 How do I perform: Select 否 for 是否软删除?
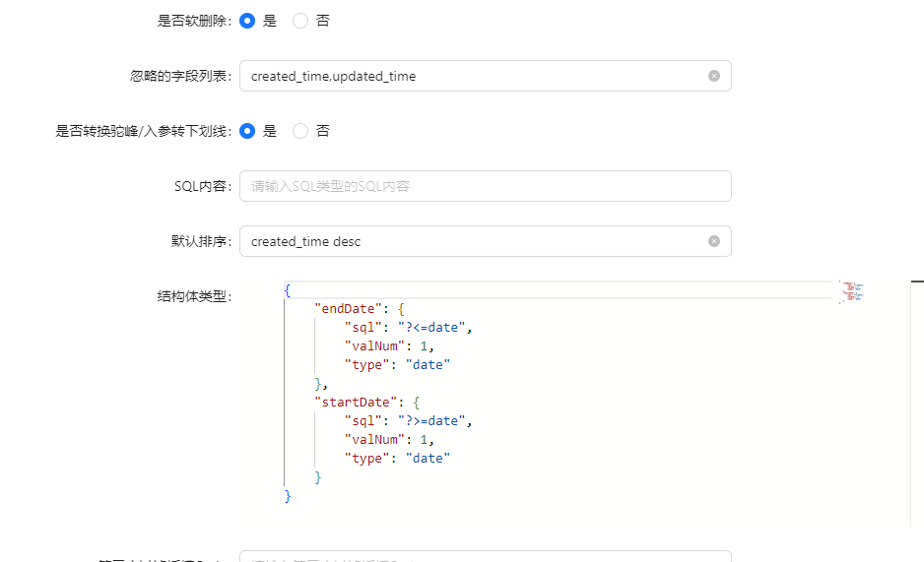pos(301,21)
